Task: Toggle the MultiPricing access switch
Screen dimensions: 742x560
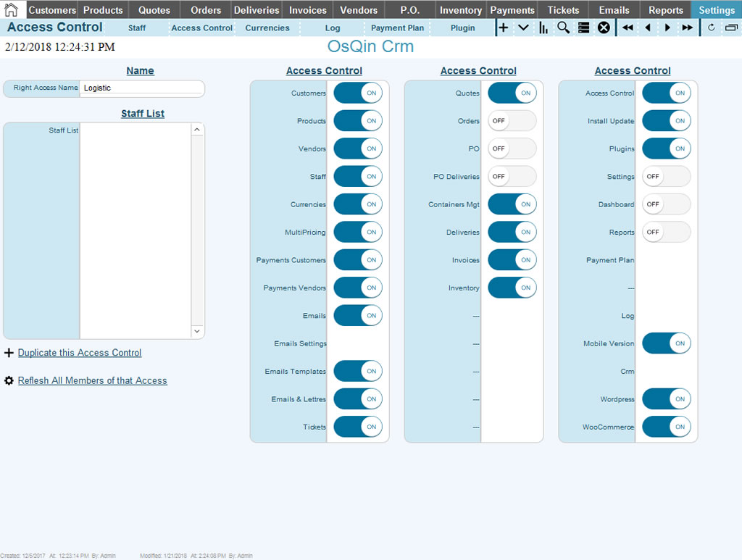Action: [358, 233]
